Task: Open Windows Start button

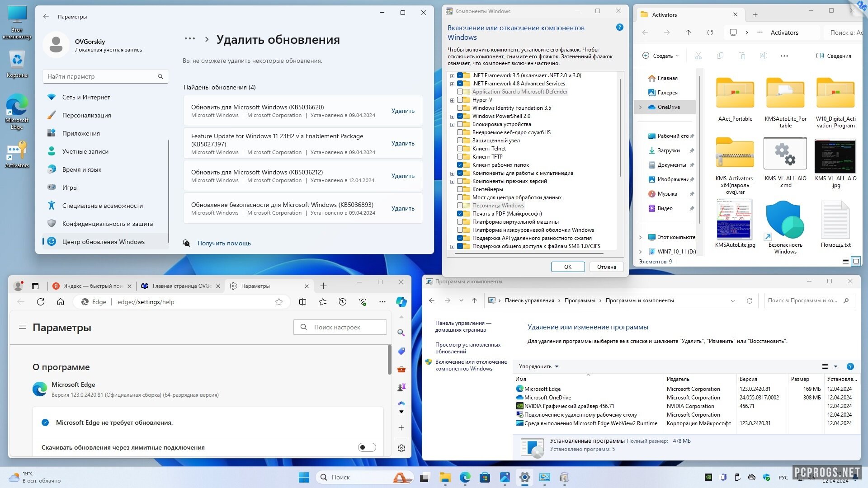Action: click(304, 477)
